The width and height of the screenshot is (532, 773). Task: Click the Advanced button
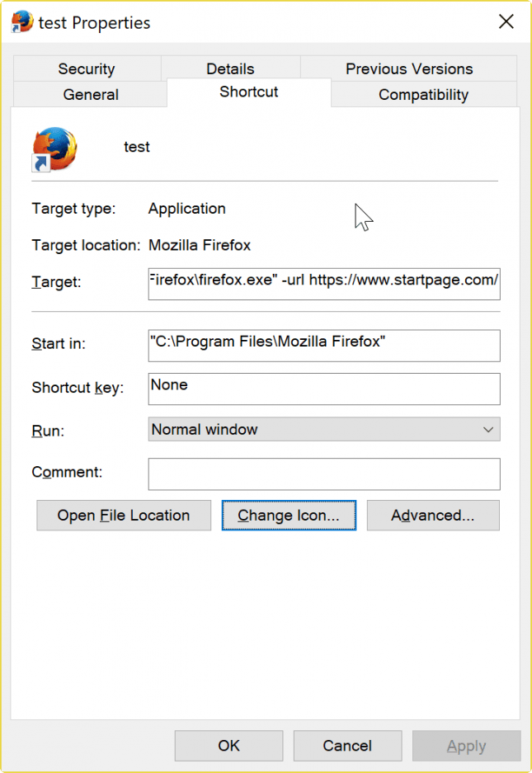(x=432, y=515)
